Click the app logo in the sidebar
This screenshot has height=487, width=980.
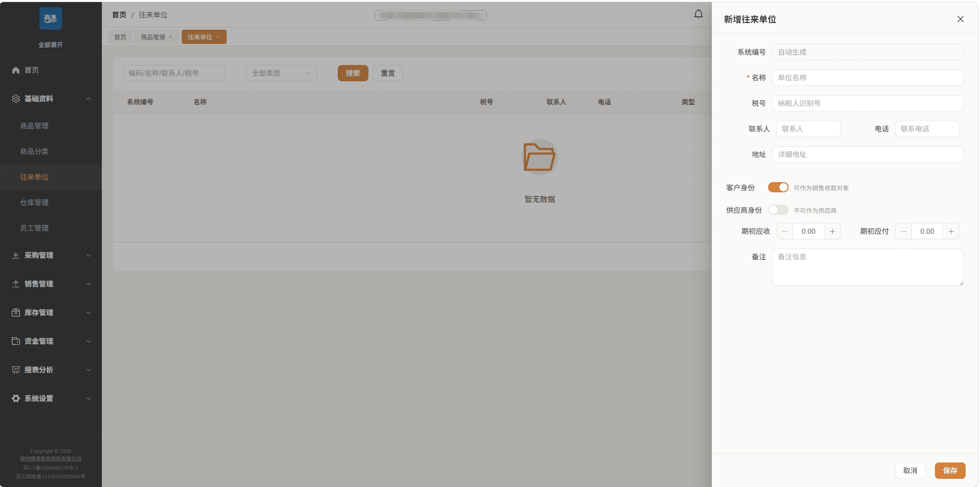click(x=51, y=18)
